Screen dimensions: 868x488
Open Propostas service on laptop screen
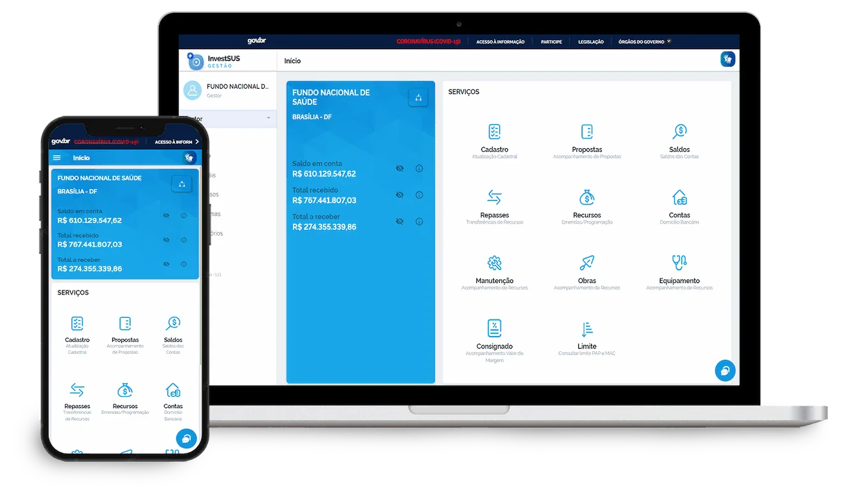[587, 132]
